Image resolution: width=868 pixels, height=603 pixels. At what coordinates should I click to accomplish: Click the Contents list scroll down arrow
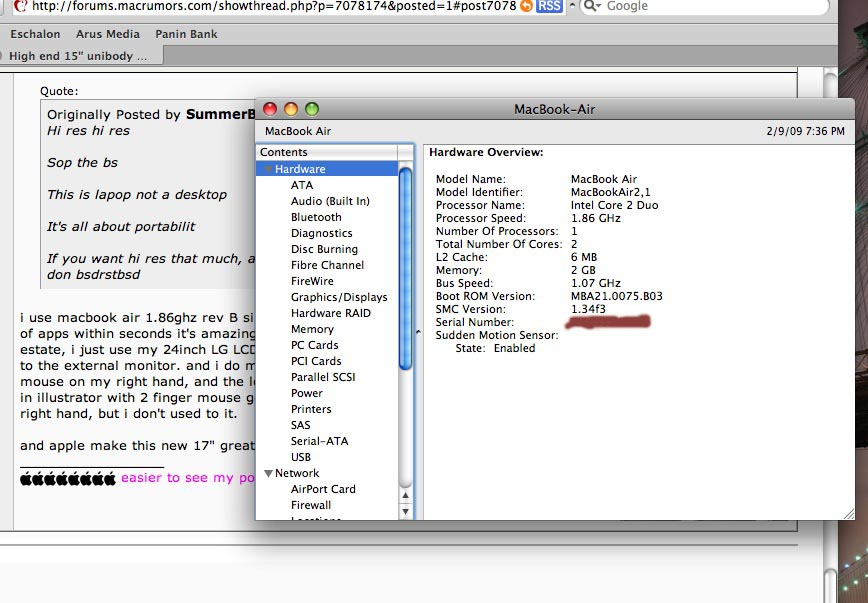click(x=405, y=512)
